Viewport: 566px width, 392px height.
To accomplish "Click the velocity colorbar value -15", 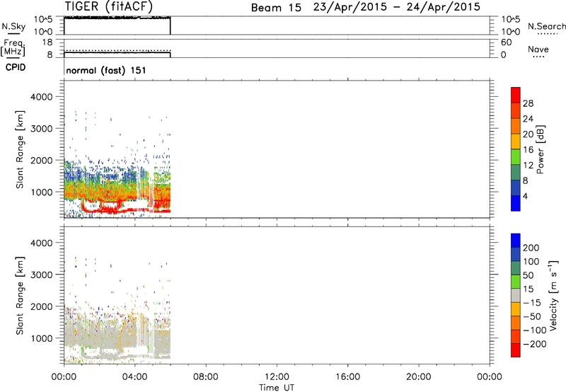I will [x=532, y=303].
